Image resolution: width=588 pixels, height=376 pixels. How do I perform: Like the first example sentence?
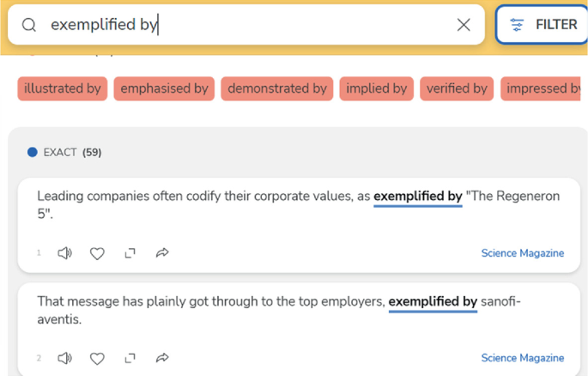[97, 253]
